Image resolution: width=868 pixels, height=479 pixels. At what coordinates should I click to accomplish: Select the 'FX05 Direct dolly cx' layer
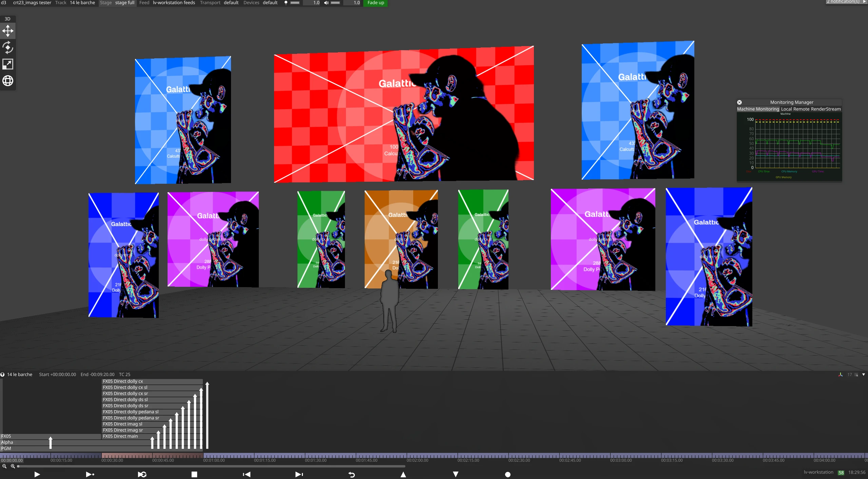pyautogui.click(x=152, y=382)
